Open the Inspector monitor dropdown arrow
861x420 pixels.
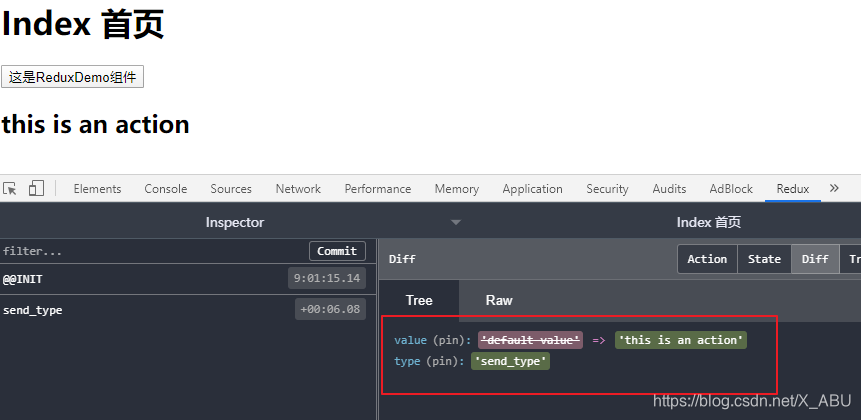456,222
